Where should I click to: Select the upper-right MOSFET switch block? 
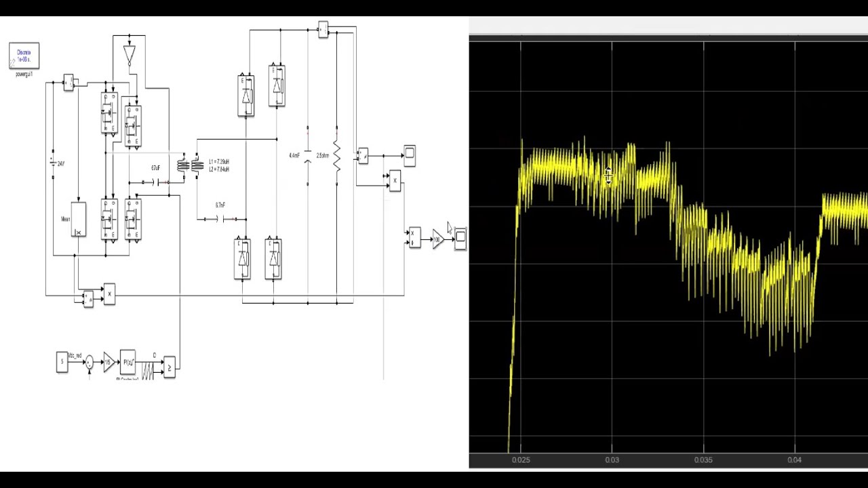pos(133,126)
